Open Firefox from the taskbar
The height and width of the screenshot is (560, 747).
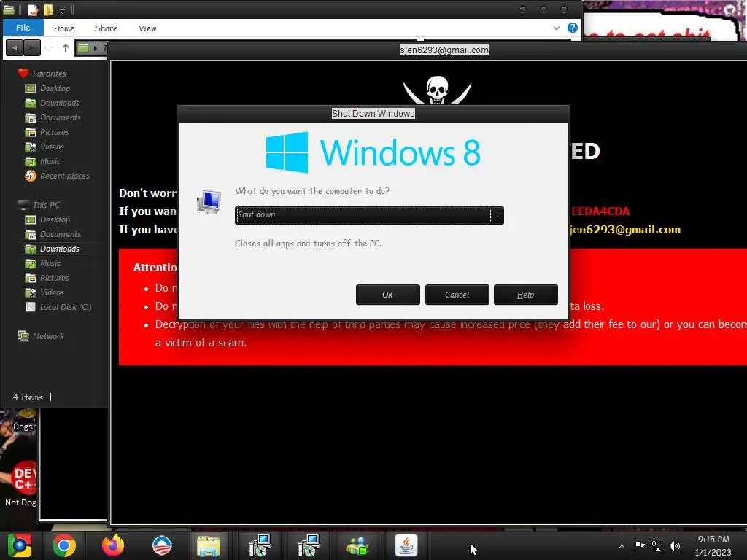(x=113, y=545)
